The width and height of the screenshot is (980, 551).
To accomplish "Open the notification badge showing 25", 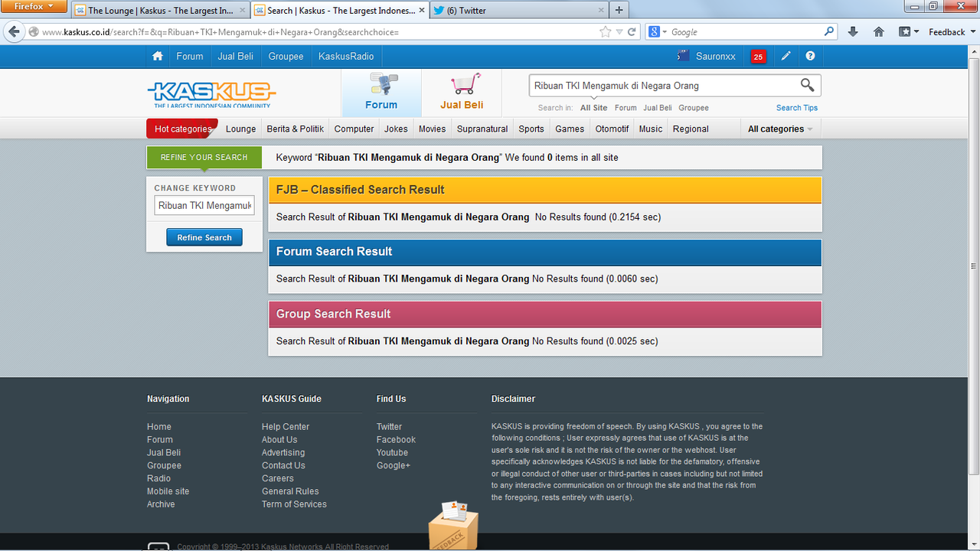I will click(x=758, y=57).
